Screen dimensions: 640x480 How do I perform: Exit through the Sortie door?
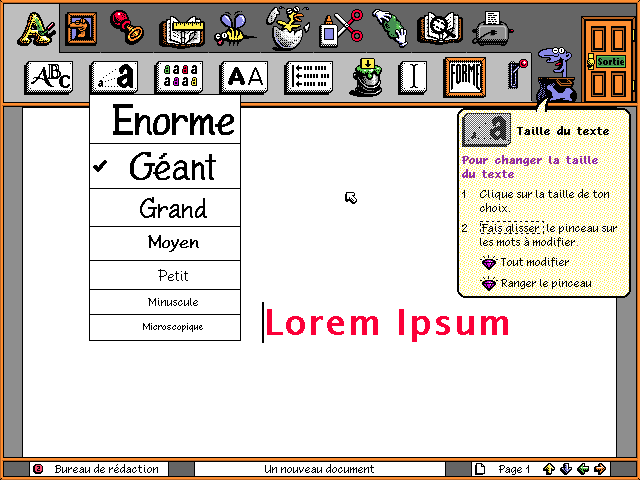point(607,60)
